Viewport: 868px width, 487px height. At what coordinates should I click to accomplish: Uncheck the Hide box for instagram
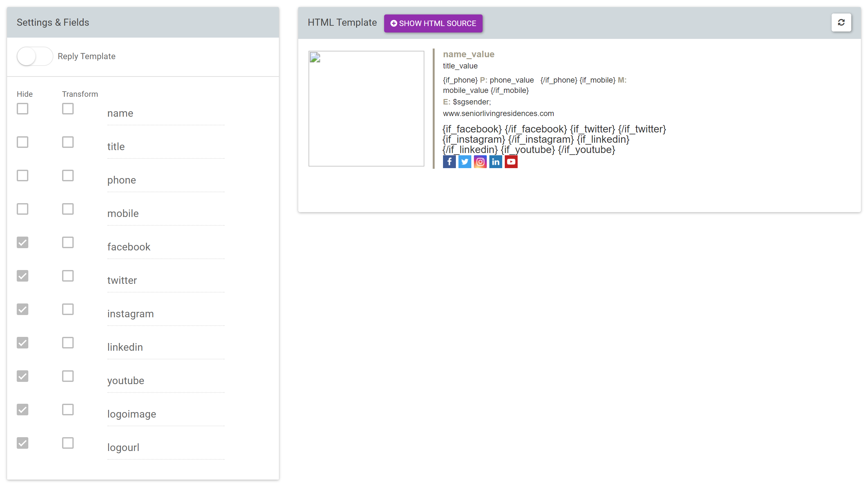23,309
